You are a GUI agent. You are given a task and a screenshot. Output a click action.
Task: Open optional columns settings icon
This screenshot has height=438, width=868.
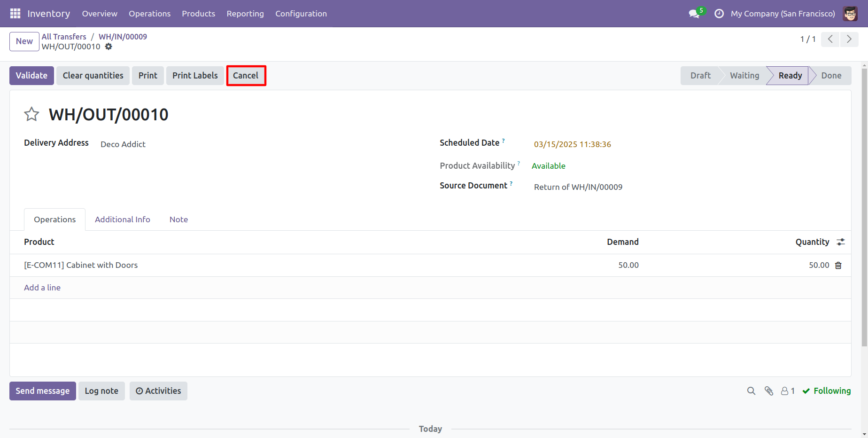(x=841, y=242)
